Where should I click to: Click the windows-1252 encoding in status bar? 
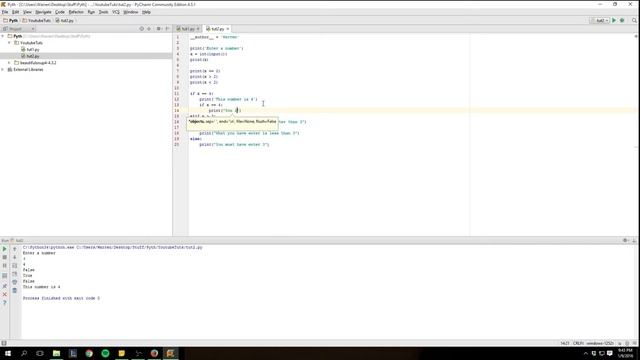point(600,343)
